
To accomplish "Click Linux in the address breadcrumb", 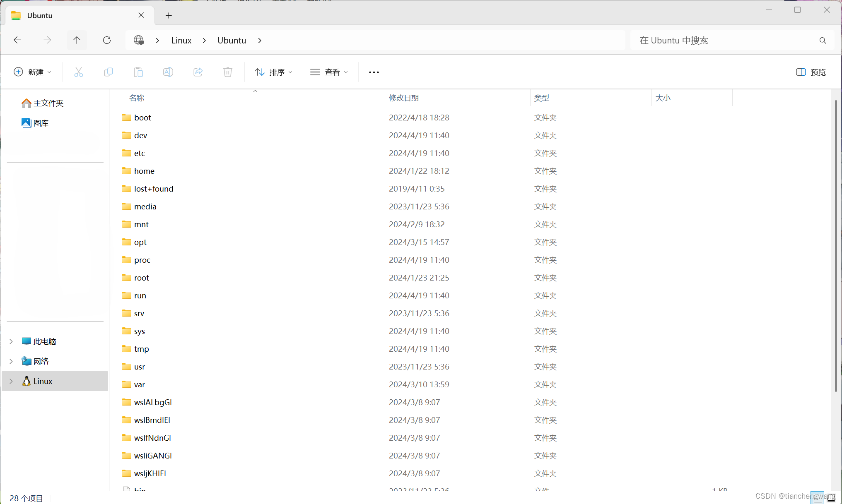I will [181, 40].
